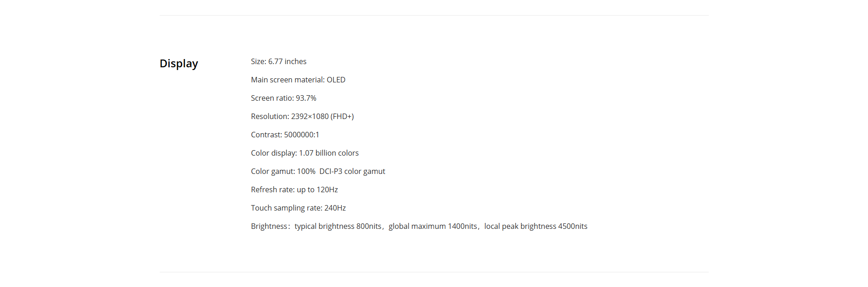The width and height of the screenshot is (868, 287).
Task: Click the 1.07 billion colors text
Action: tap(329, 153)
